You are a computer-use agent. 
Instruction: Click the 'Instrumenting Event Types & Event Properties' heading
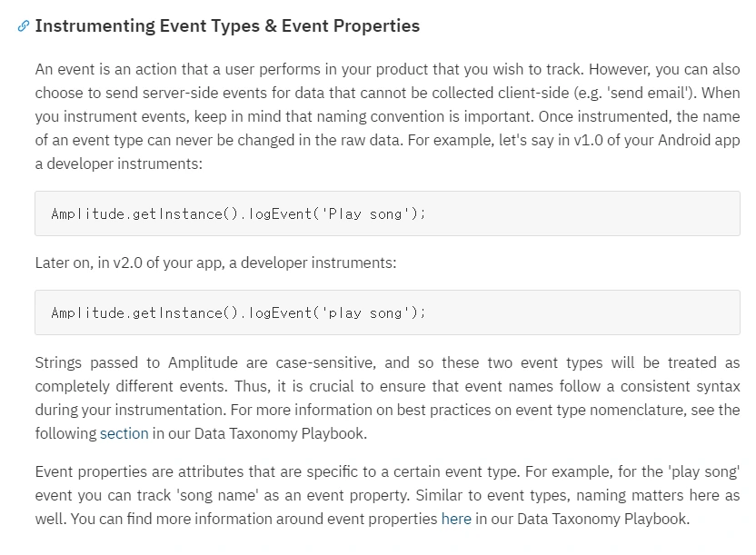227,26
